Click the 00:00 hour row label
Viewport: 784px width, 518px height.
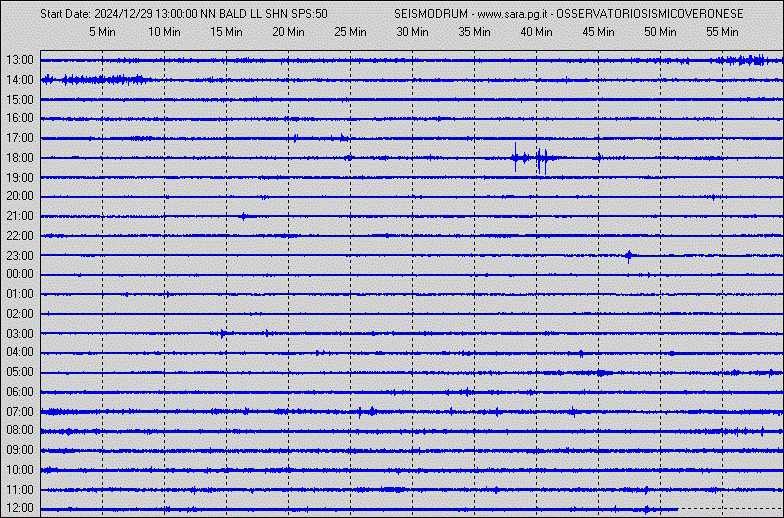[20, 274]
